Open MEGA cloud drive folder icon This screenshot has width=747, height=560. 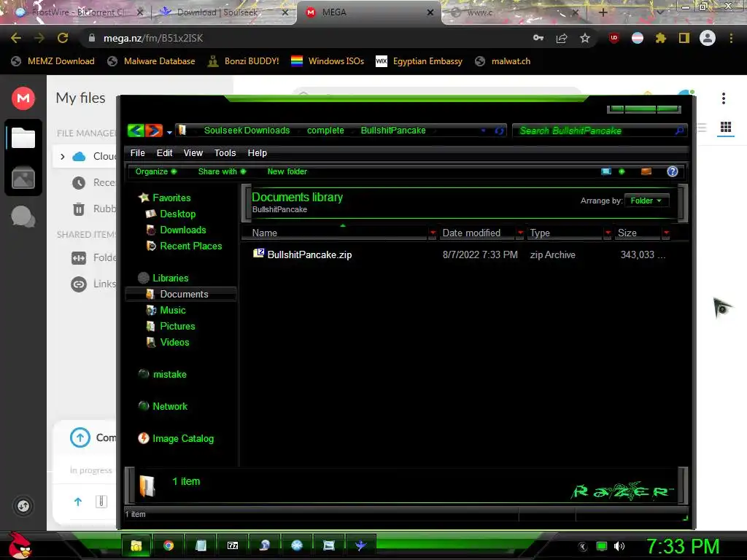click(x=23, y=138)
